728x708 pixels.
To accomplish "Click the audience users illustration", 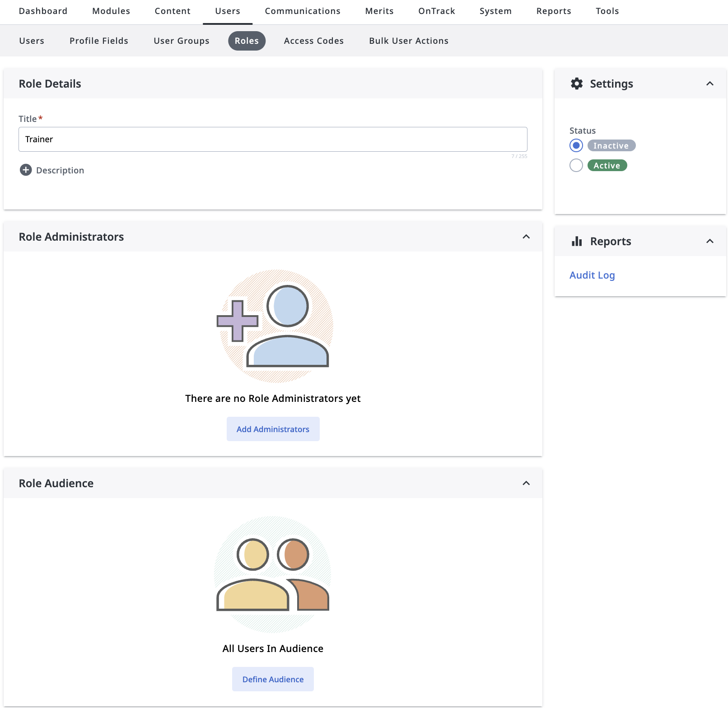I will [x=273, y=574].
